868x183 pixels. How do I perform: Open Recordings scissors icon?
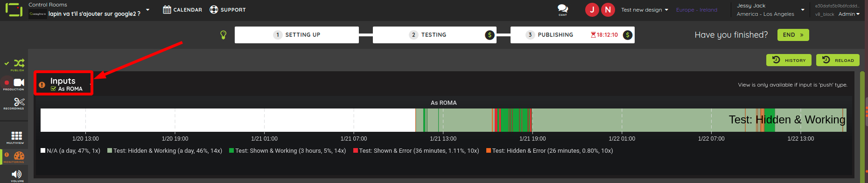tap(19, 102)
